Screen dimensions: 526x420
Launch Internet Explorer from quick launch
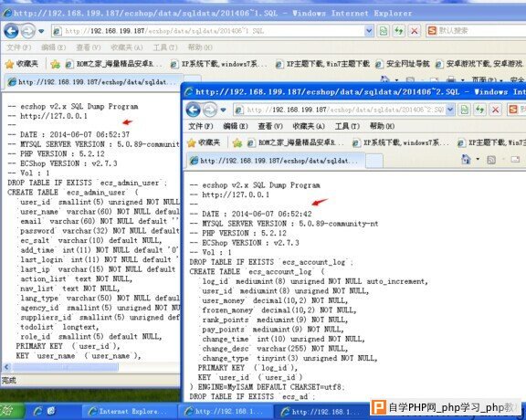[x=37, y=411]
